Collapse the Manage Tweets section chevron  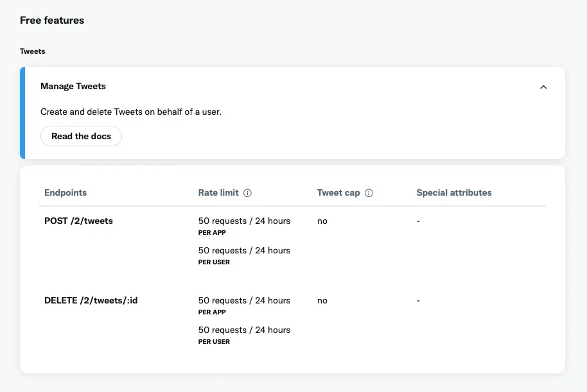coord(543,87)
